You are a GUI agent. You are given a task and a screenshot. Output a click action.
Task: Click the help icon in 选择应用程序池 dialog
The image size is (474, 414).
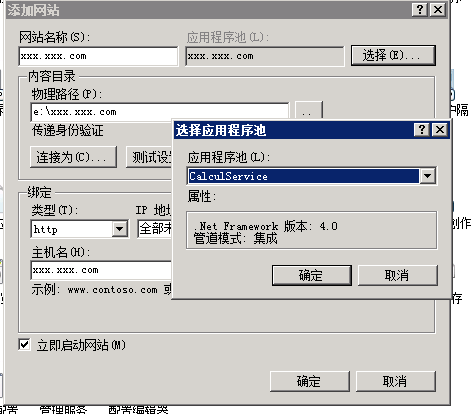(x=422, y=129)
